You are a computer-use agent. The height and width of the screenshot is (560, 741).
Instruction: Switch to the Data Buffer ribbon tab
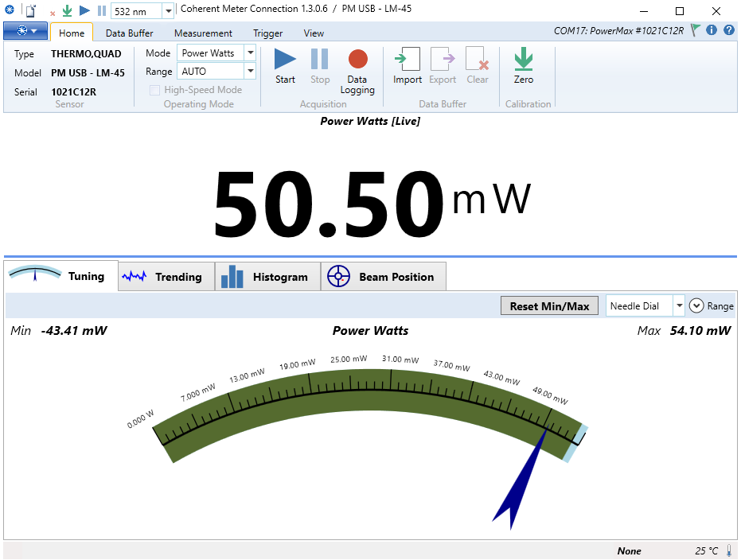point(129,33)
